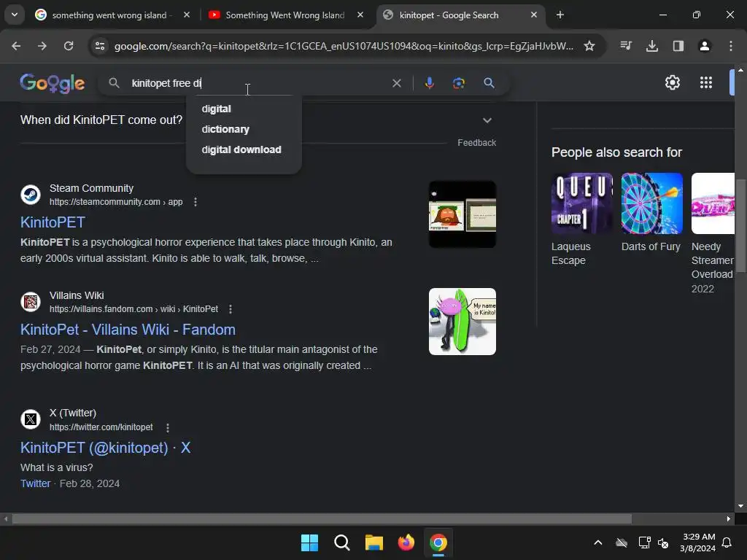Open the Chrome profile icon

click(x=705, y=46)
